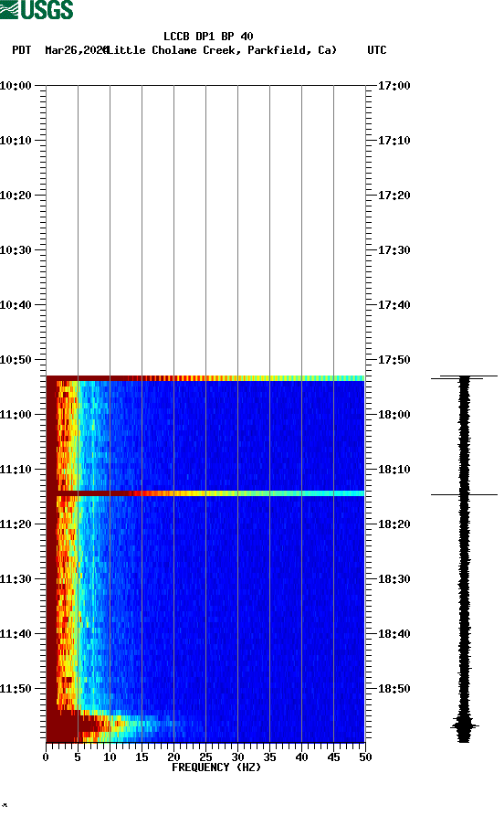This screenshot has width=504, height=815.
Task: Click the 50 Hz frequency axis label
Action: 365,757
